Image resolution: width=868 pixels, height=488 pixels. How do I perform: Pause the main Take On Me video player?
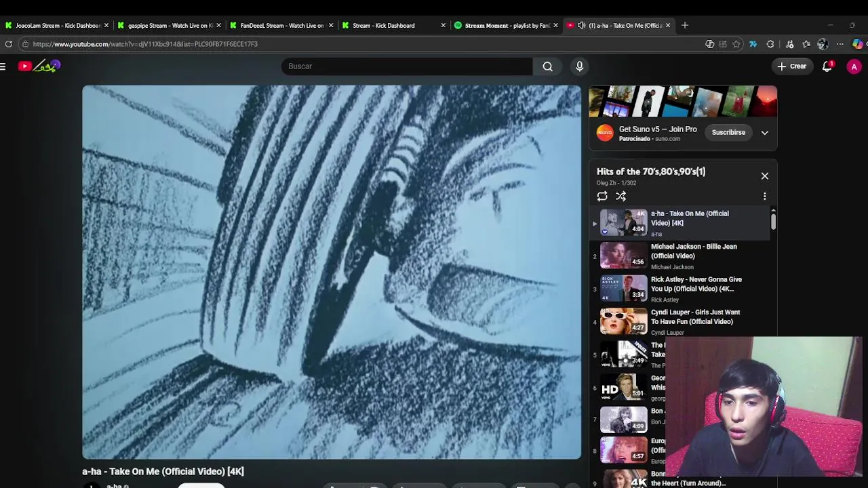(332, 272)
